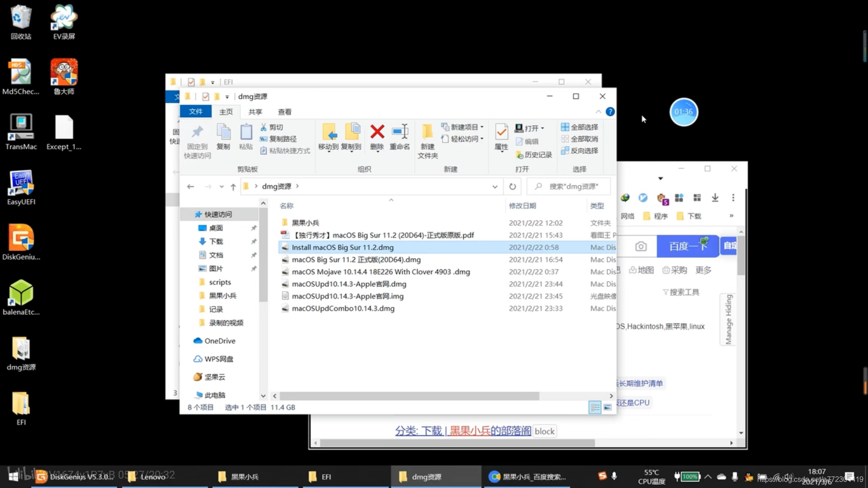Open the recent locations dropdown arrow
The width and height of the screenshot is (868, 488).
222,187
